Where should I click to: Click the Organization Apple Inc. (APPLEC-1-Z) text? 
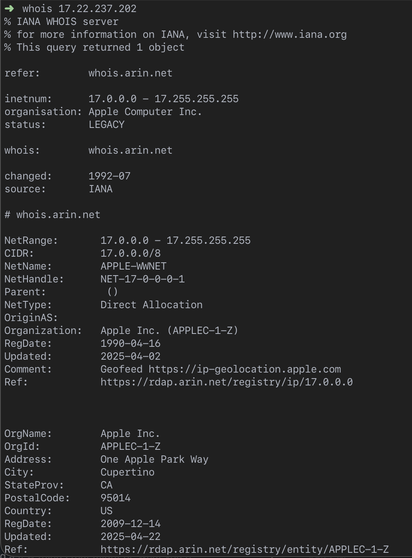tap(169, 331)
